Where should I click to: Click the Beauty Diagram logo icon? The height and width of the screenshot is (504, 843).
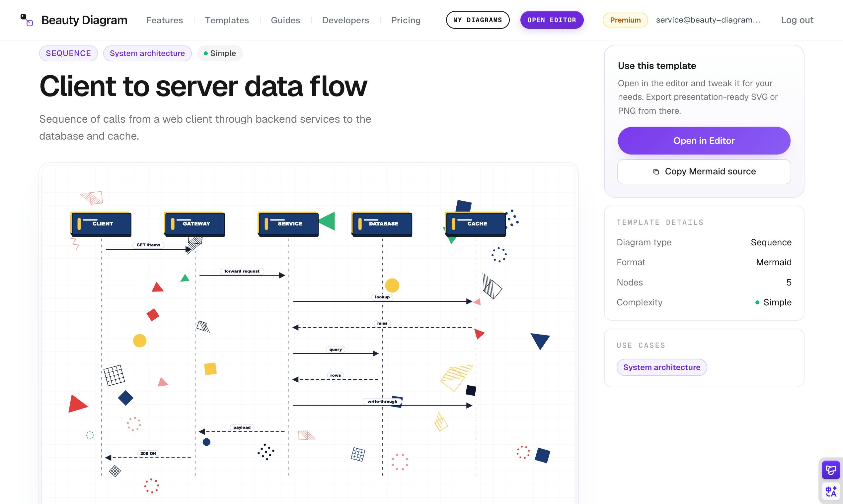[x=27, y=20]
